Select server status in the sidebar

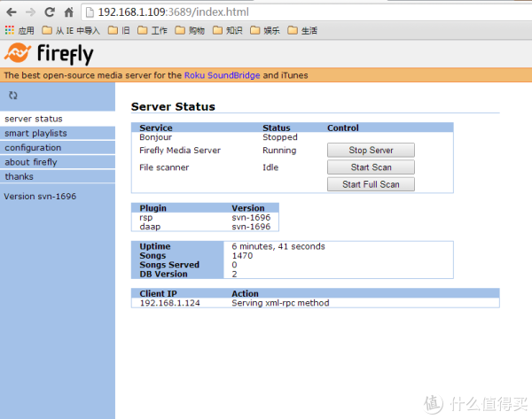(x=34, y=119)
